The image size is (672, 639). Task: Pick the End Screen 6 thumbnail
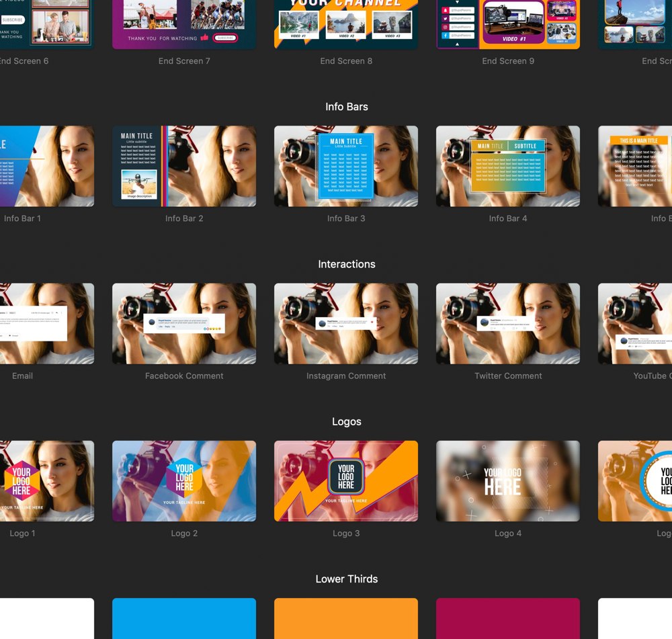47,24
